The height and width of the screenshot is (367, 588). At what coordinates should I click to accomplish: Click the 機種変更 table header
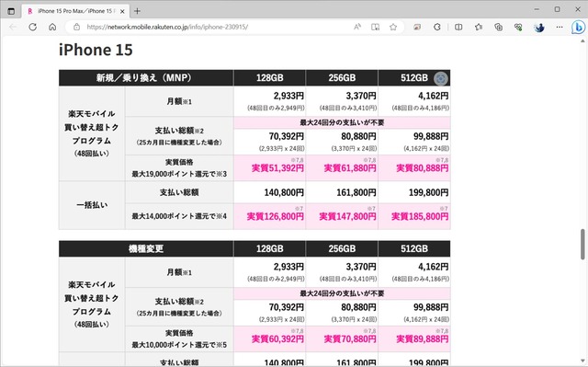[146, 248]
